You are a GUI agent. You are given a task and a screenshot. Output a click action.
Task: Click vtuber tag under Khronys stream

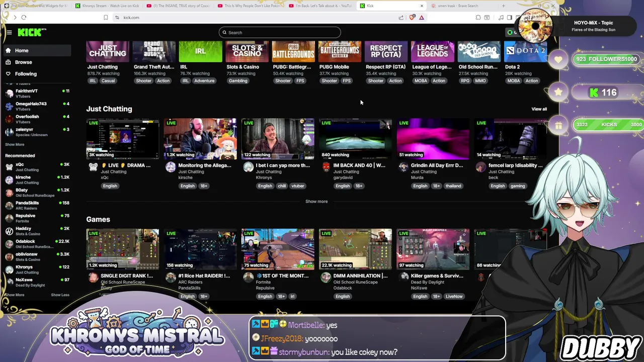tap(298, 186)
